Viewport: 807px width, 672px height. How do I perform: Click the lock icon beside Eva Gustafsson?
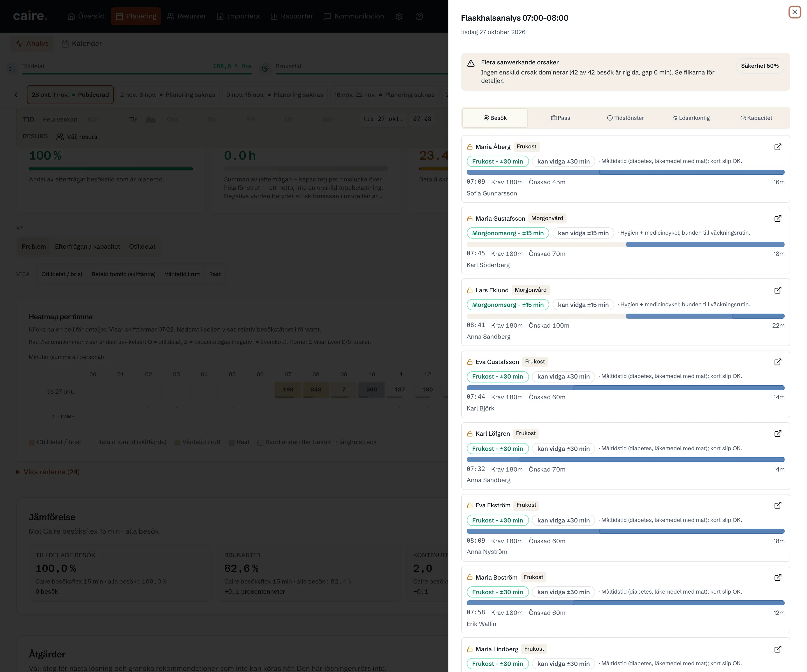point(470,362)
